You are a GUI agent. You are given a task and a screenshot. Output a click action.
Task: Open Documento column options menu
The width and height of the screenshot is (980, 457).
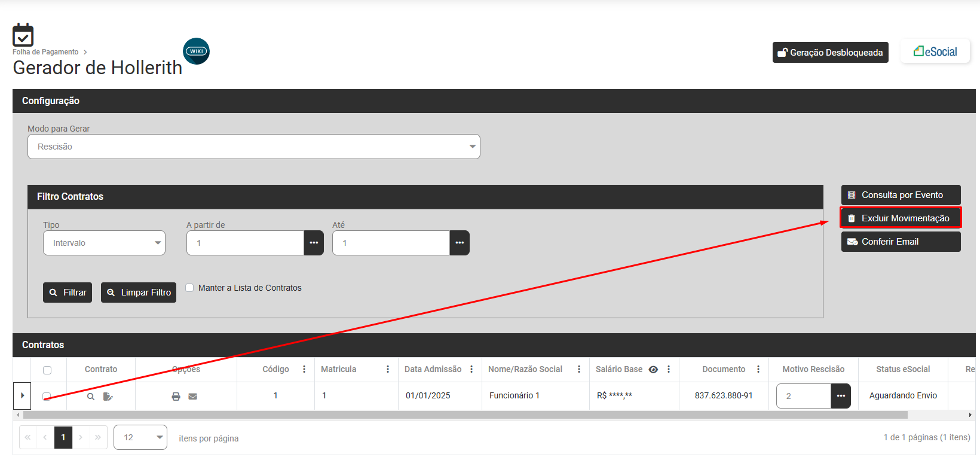pyautogui.click(x=758, y=369)
